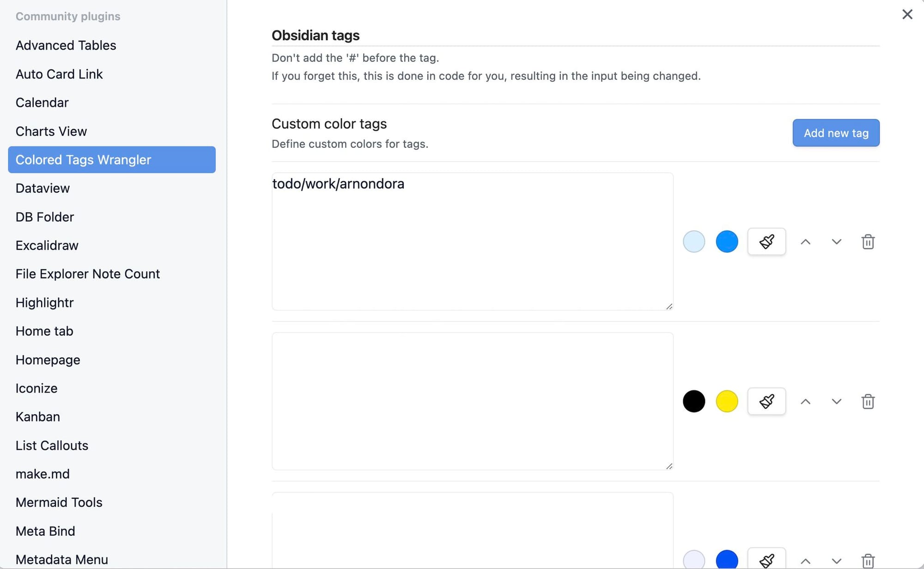Click paintbrush icon beside black and yellow swatches
The width and height of the screenshot is (924, 569).
pyautogui.click(x=766, y=401)
